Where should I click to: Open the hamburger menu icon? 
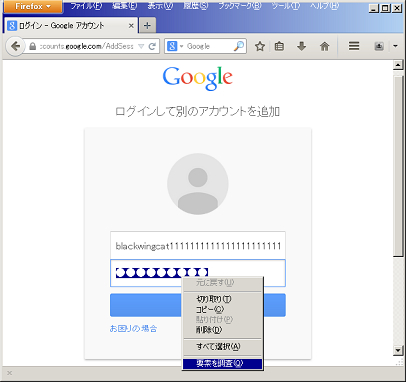pyautogui.click(x=354, y=46)
